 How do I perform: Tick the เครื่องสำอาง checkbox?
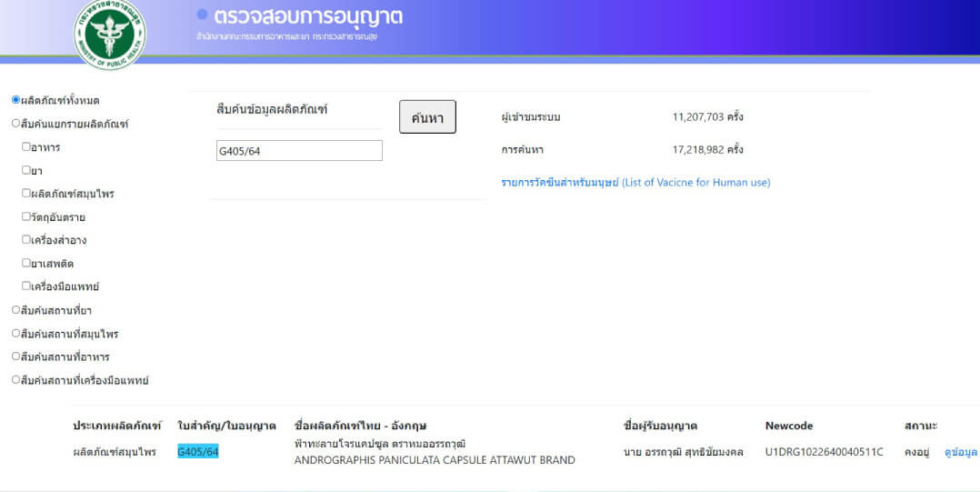[x=26, y=240]
